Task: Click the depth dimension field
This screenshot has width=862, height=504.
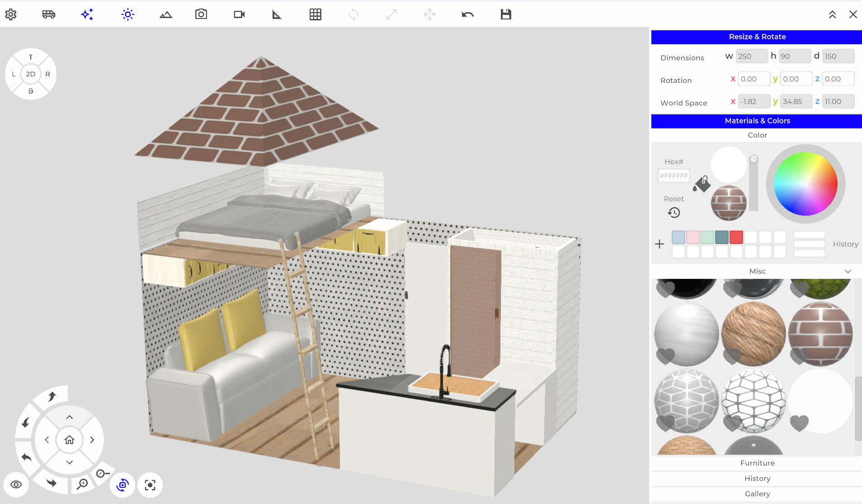Action: click(838, 56)
